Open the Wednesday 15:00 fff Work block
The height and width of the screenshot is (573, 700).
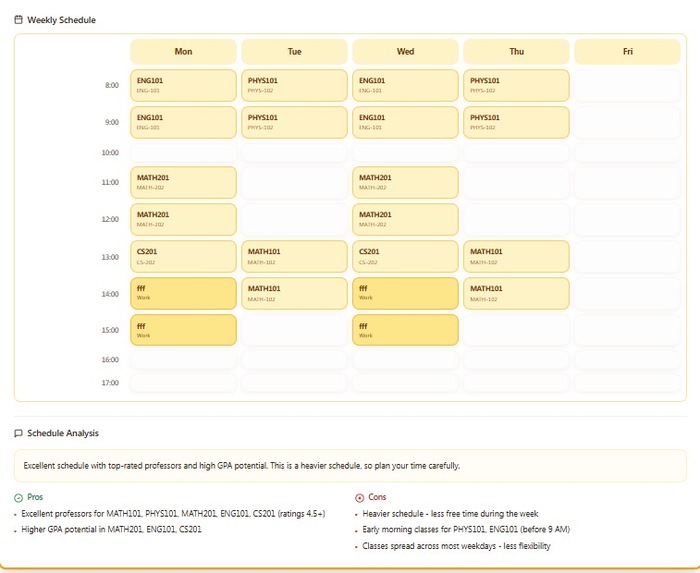(405, 330)
